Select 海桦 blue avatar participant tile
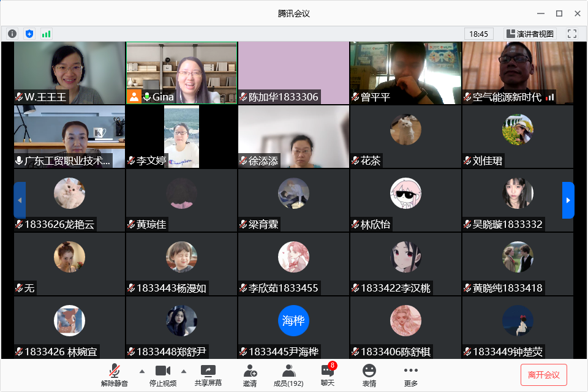The width and height of the screenshot is (588, 392). click(x=293, y=326)
